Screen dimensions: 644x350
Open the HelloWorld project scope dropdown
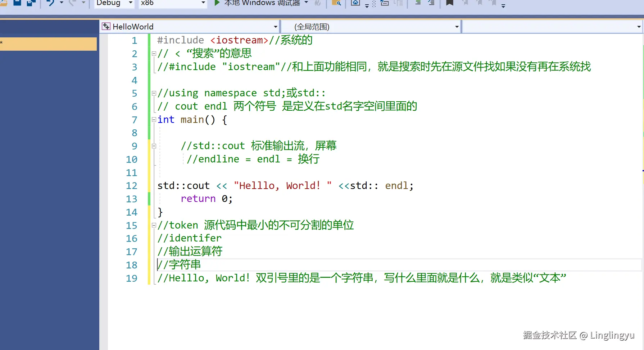click(x=275, y=27)
